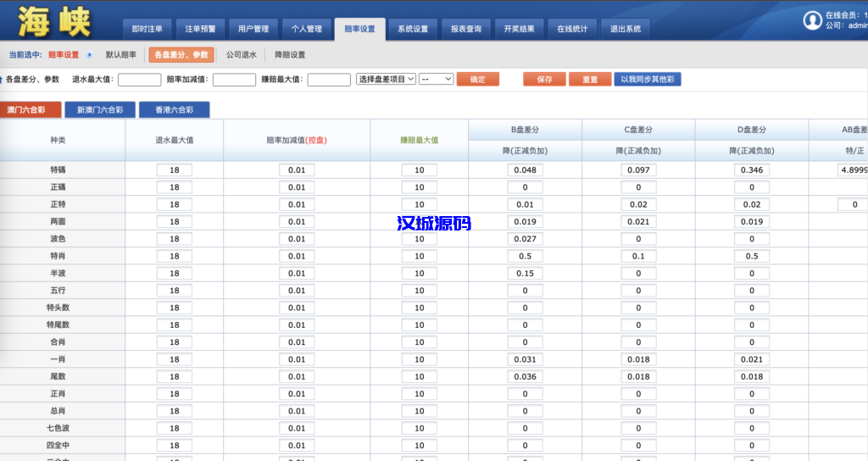Image resolution: width=868 pixels, height=461 pixels.
Task: Click the 特肖 row label
Action: tap(58, 256)
